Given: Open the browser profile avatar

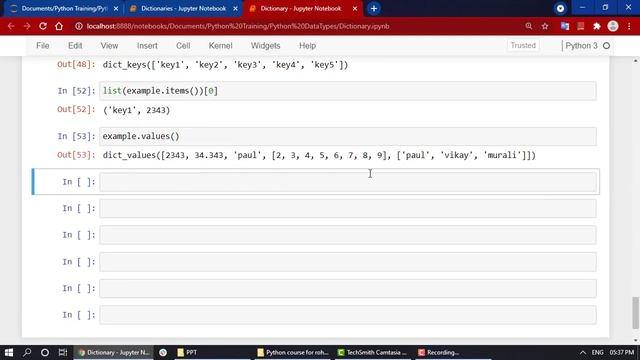Looking at the screenshot, I should (613, 26).
